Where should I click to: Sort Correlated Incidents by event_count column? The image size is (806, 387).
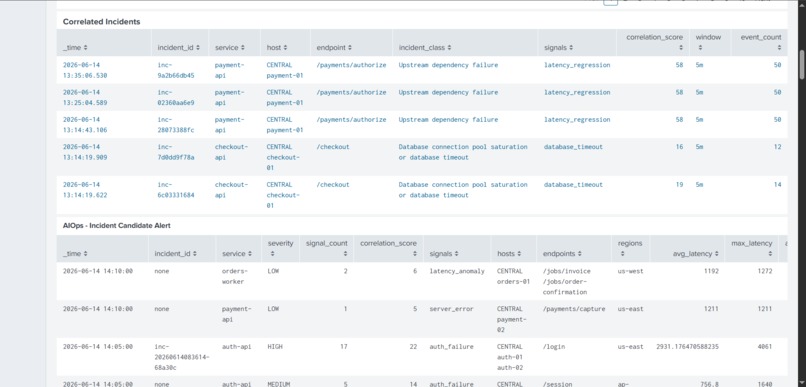click(761, 42)
